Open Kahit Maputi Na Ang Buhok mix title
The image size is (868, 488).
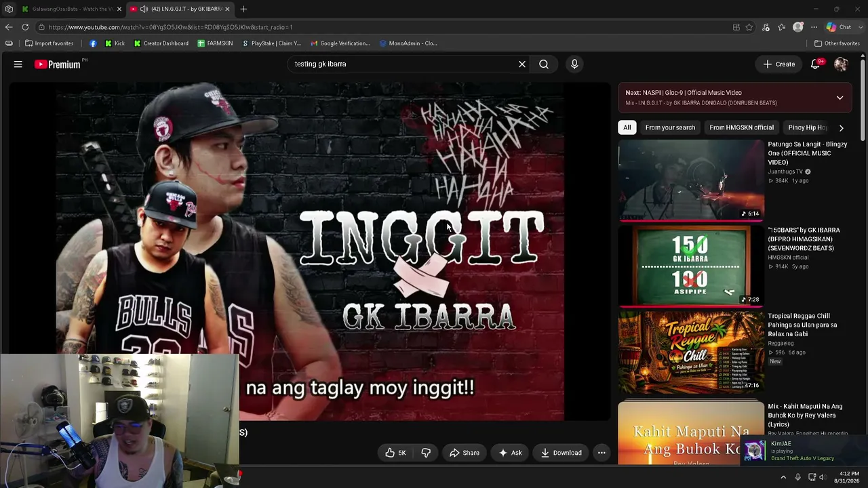tap(805, 415)
